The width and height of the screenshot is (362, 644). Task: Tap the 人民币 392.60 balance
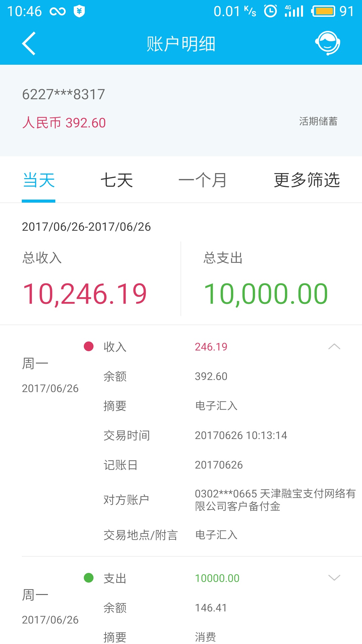pyautogui.click(x=64, y=123)
